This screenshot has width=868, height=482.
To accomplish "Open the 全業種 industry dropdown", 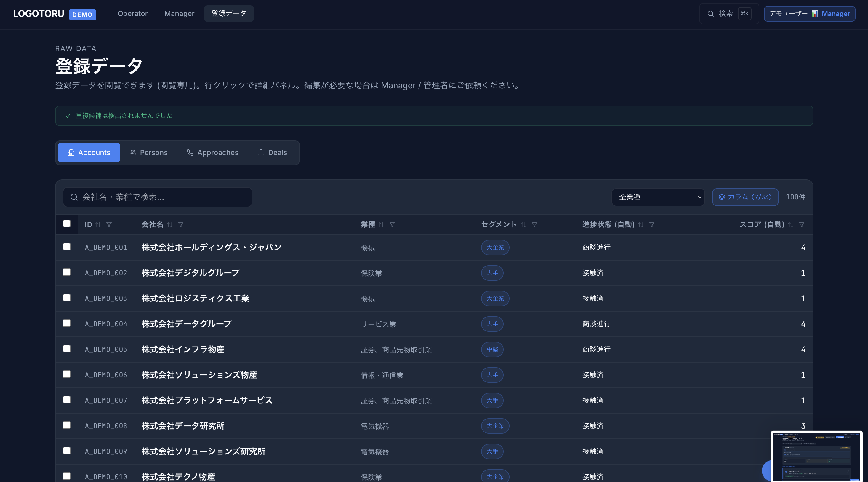I will click(658, 197).
